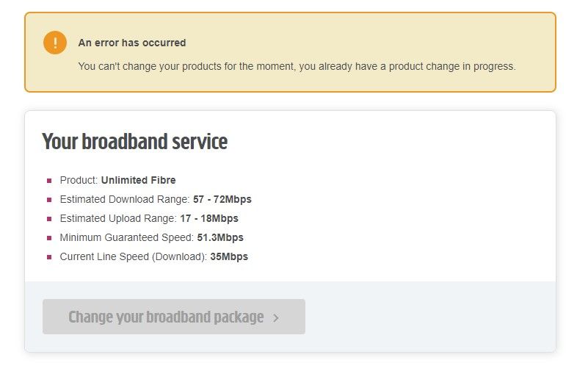The image size is (588, 385).
Task: Click the bullet beside Current Line Speed
Action: pyautogui.click(x=49, y=257)
